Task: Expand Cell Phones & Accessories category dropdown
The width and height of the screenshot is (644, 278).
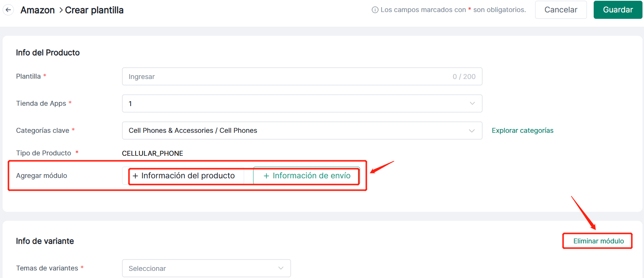Action: pos(297,131)
